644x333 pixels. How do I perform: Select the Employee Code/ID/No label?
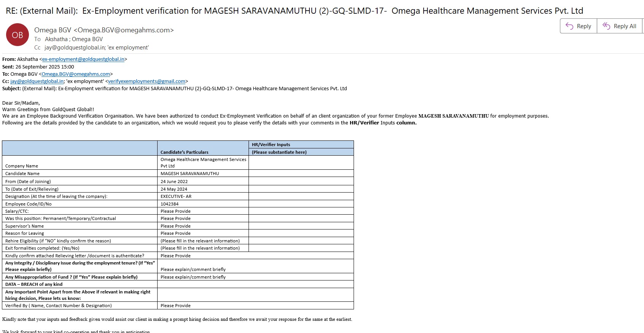pos(29,204)
